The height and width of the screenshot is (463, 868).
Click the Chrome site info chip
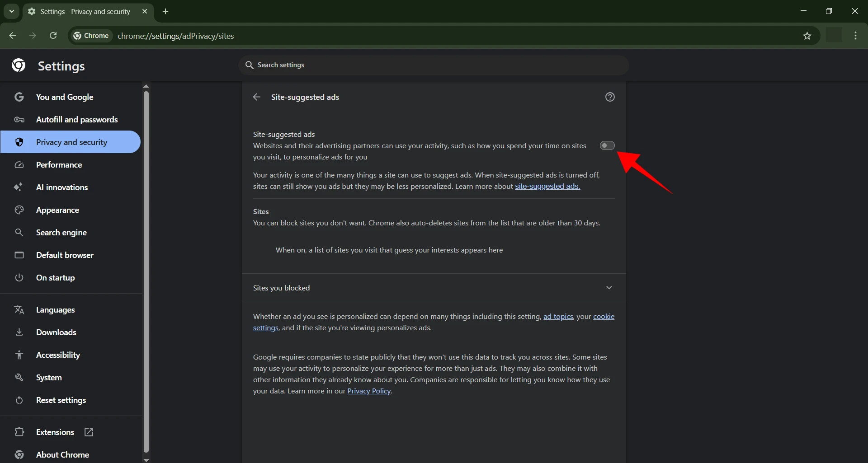pos(91,36)
